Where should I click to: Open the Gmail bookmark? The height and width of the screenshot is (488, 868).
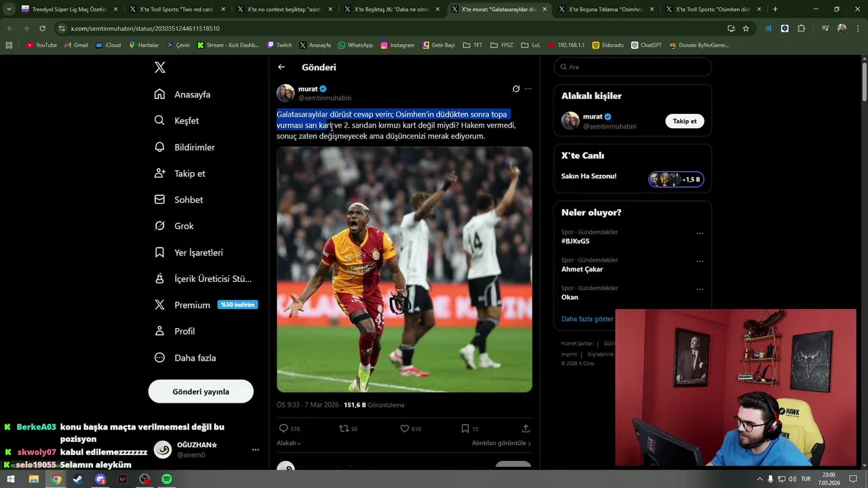coord(77,45)
